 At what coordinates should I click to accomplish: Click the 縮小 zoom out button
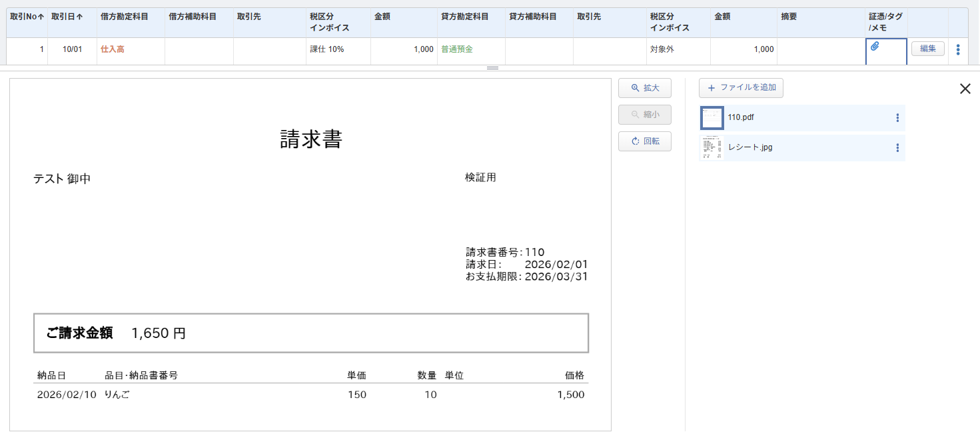(x=644, y=115)
